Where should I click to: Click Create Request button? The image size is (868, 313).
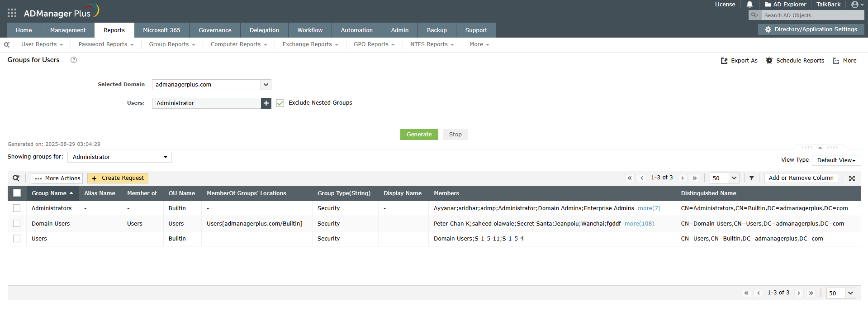pyautogui.click(x=118, y=178)
